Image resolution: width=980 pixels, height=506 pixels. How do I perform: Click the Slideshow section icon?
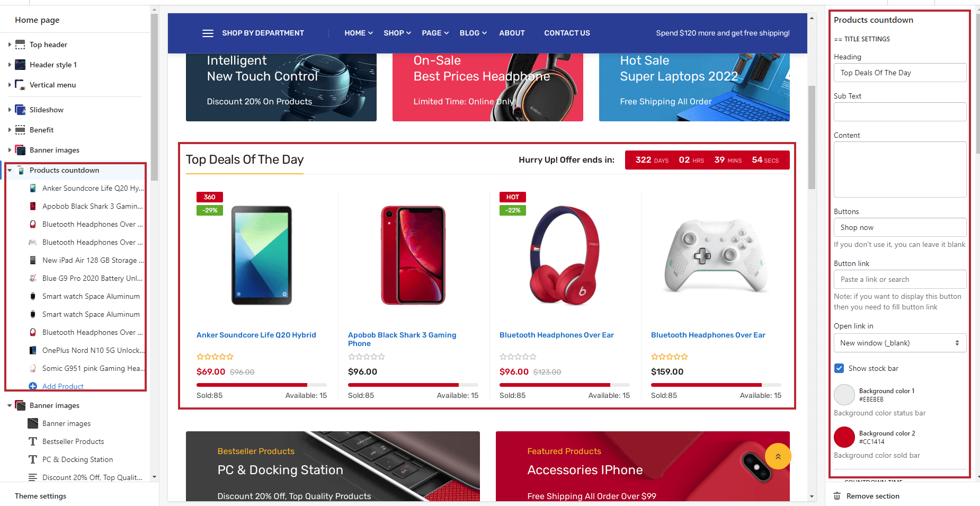click(x=20, y=110)
